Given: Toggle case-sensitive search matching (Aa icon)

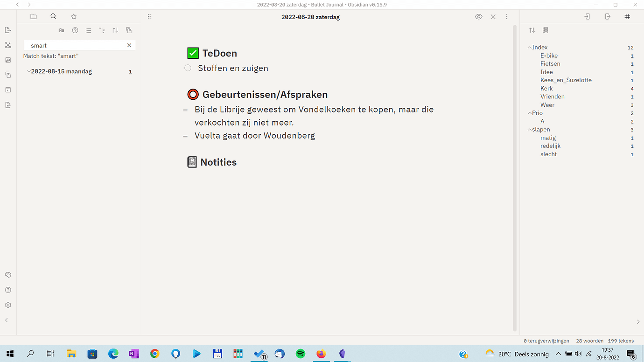Looking at the screenshot, I should [61, 30].
